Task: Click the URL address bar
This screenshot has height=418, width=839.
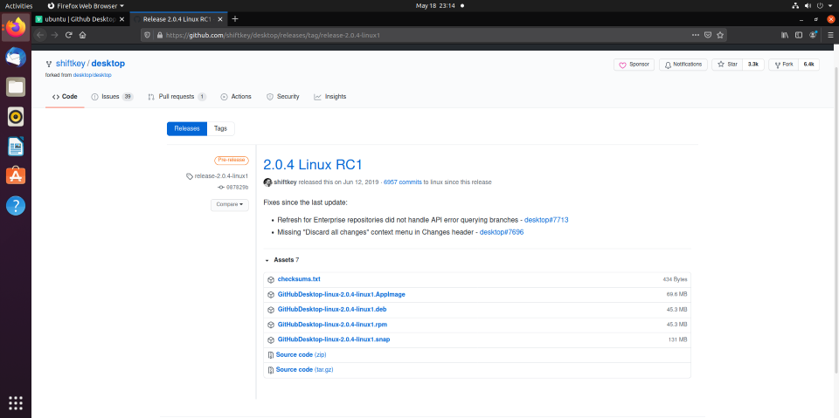Action: click(400, 35)
